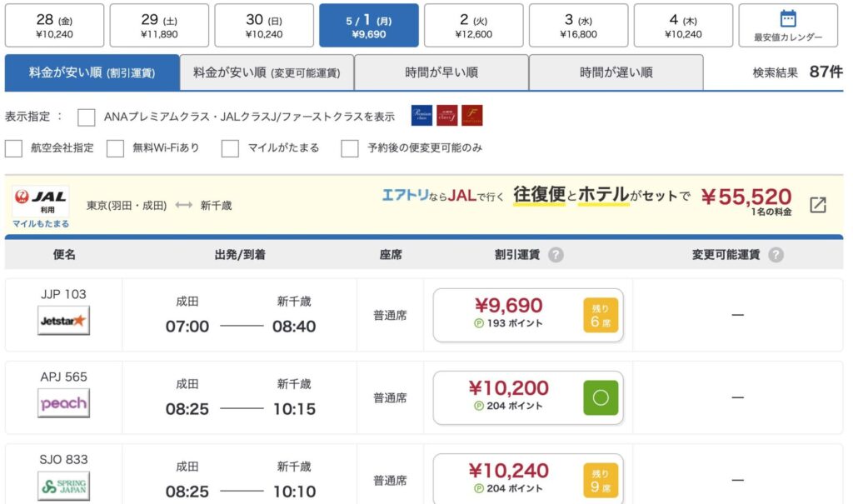Open the lowest-price calendar icon
853x504 pixels.
787,19
